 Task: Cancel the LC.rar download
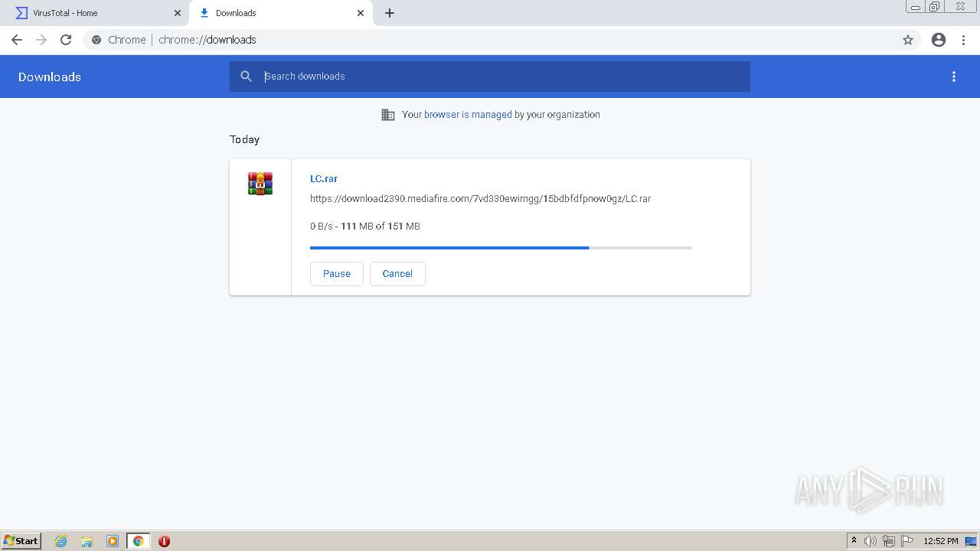tap(397, 274)
